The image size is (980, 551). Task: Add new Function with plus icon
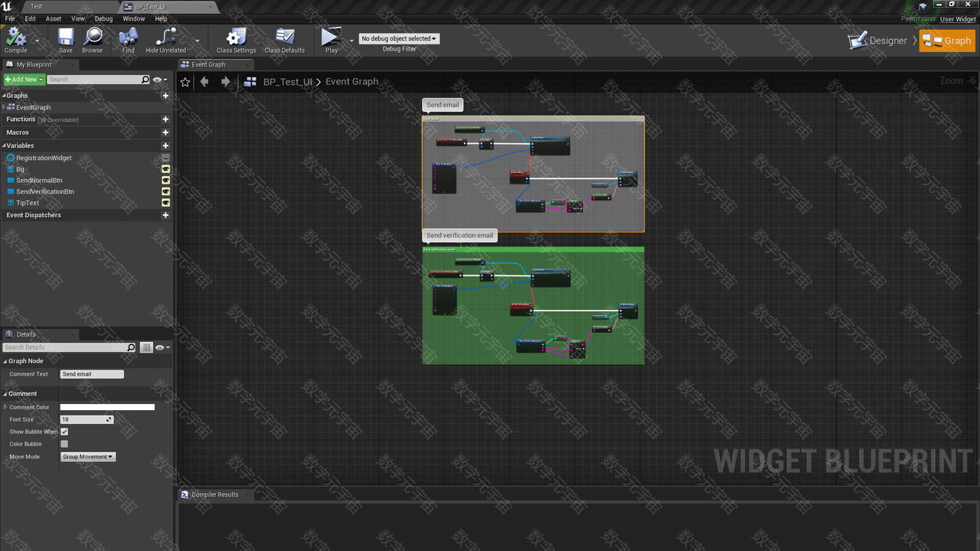pos(165,119)
